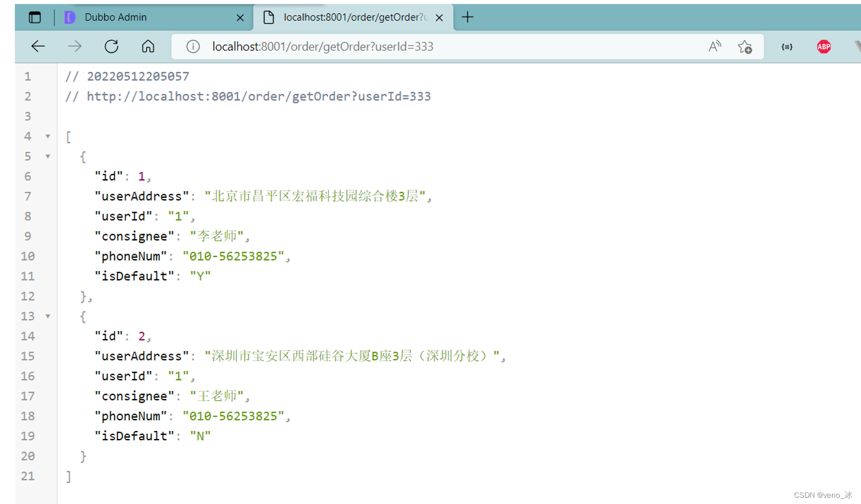Click line number 21 in the gutter
861x504 pixels.
(28, 476)
